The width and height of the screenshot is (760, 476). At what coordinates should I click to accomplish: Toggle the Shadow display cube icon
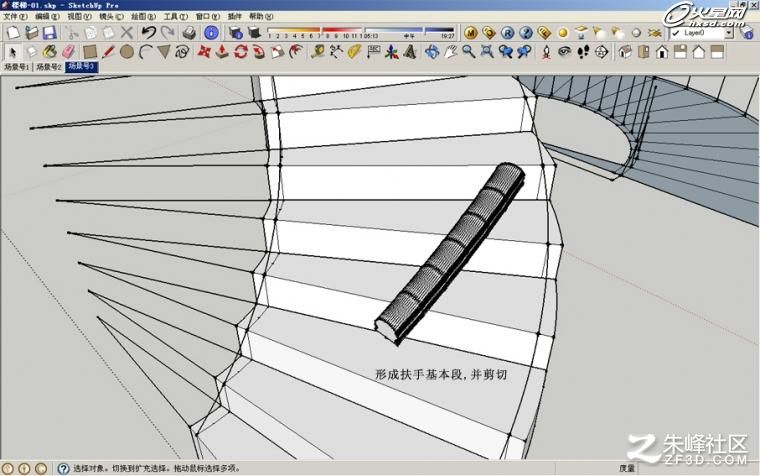254,33
